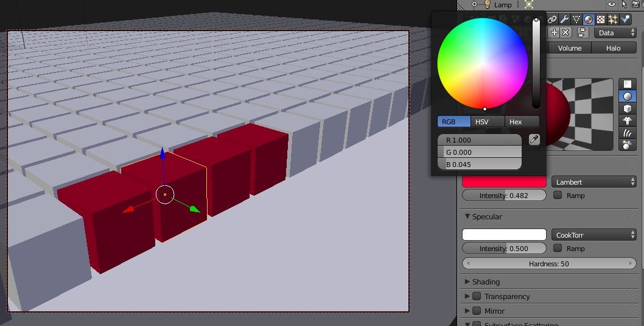Expand the Transparency panel
Image resolution: width=644 pixels, height=326 pixels.
click(467, 296)
